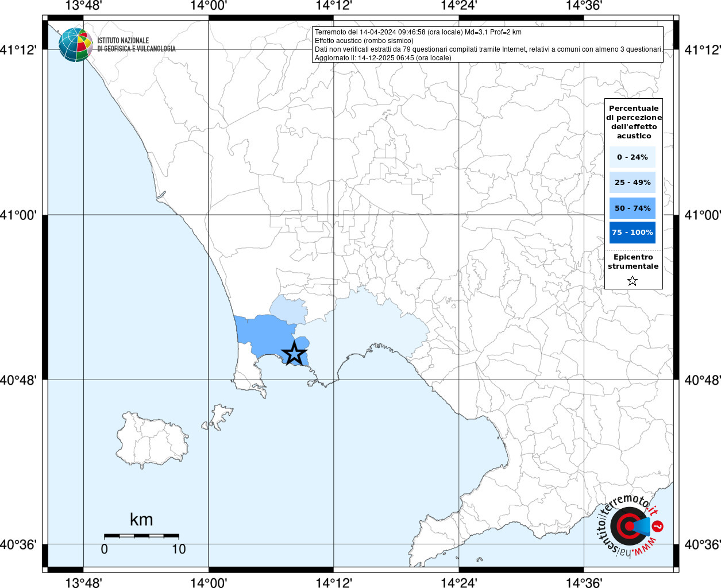Click 'Epicentro strumentale' legend label
This screenshot has height=588, width=721.
pyautogui.click(x=633, y=261)
